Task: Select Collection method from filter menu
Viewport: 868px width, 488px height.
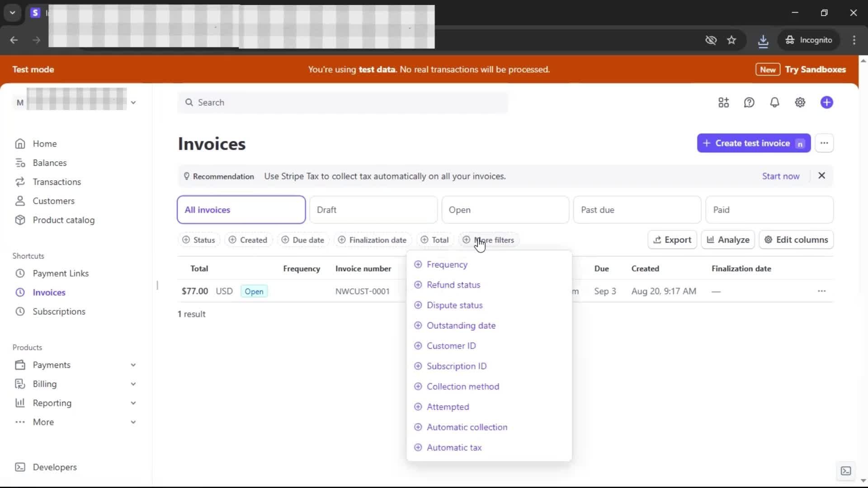Action: (462, 386)
